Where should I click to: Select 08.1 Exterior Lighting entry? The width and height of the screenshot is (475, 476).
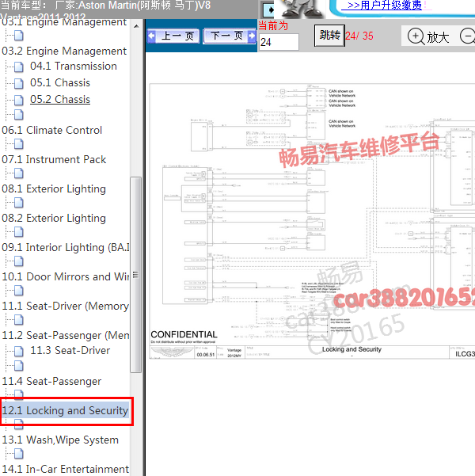click(x=54, y=188)
